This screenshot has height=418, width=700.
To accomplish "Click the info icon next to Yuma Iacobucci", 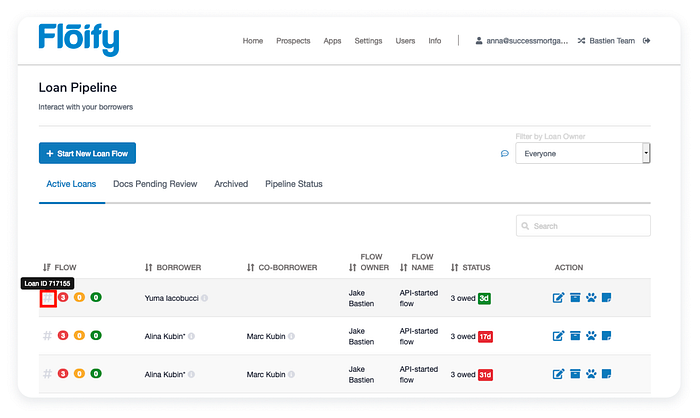I will (x=204, y=298).
